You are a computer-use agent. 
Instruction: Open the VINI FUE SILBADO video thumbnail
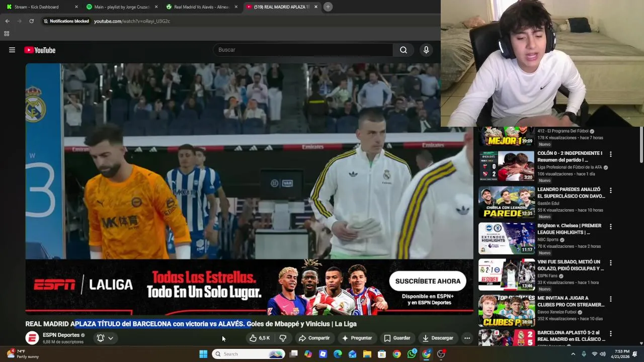point(506,275)
